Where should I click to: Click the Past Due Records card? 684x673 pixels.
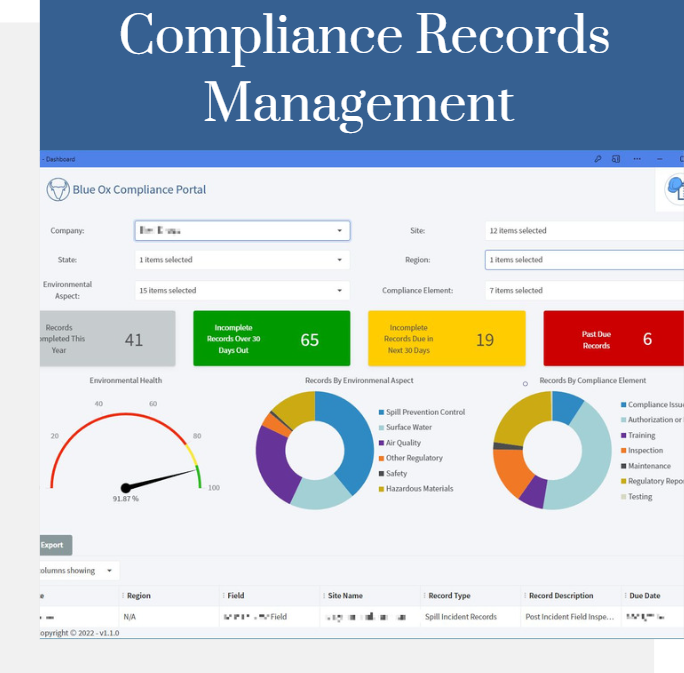(x=614, y=338)
